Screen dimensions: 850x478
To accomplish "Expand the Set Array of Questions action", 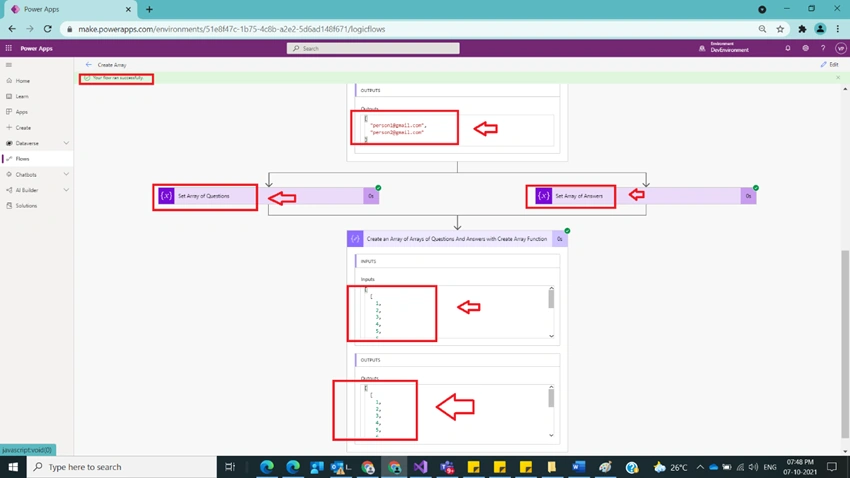I will [x=268, y=196].
